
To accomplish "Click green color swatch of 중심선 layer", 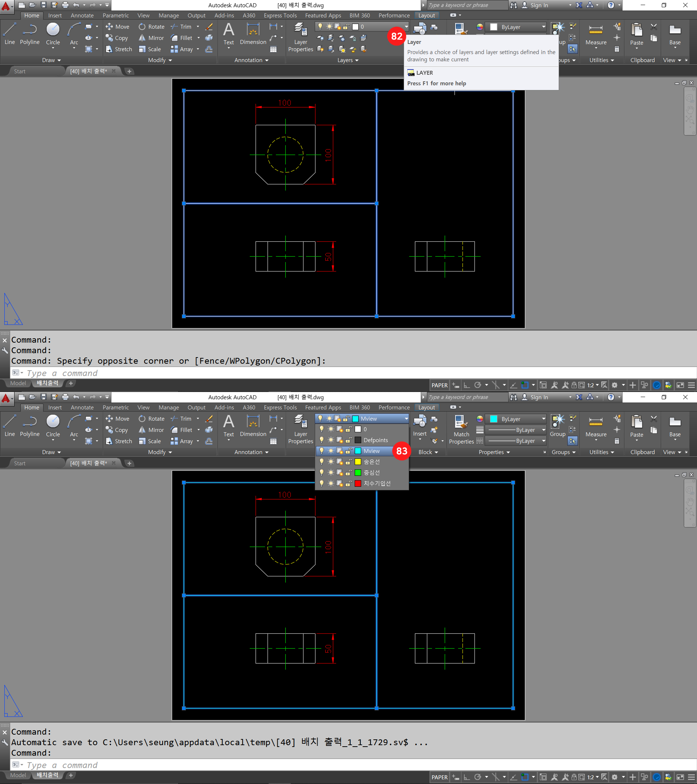I will point(358,472).
